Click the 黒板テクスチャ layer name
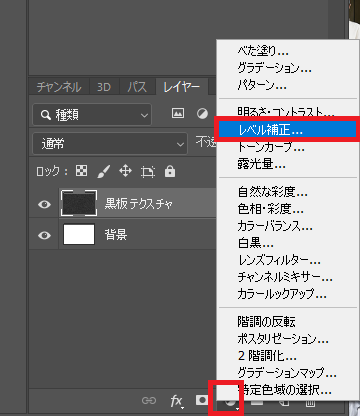Viewport: 360px width, 416px height. 138,203
